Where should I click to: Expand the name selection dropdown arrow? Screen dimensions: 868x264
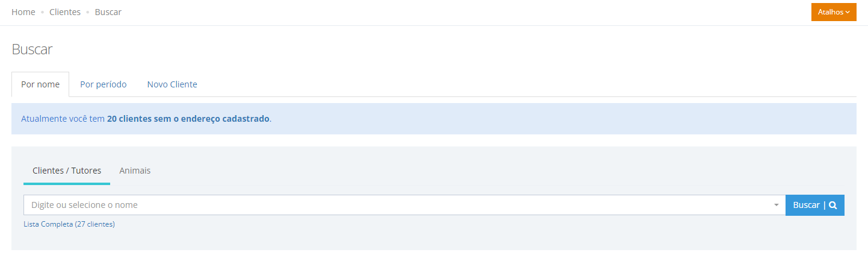[777, 206]
